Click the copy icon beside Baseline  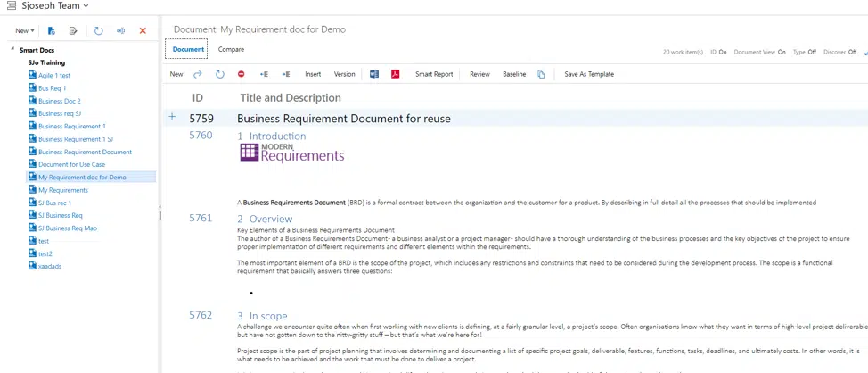click(x=541, y=74)
